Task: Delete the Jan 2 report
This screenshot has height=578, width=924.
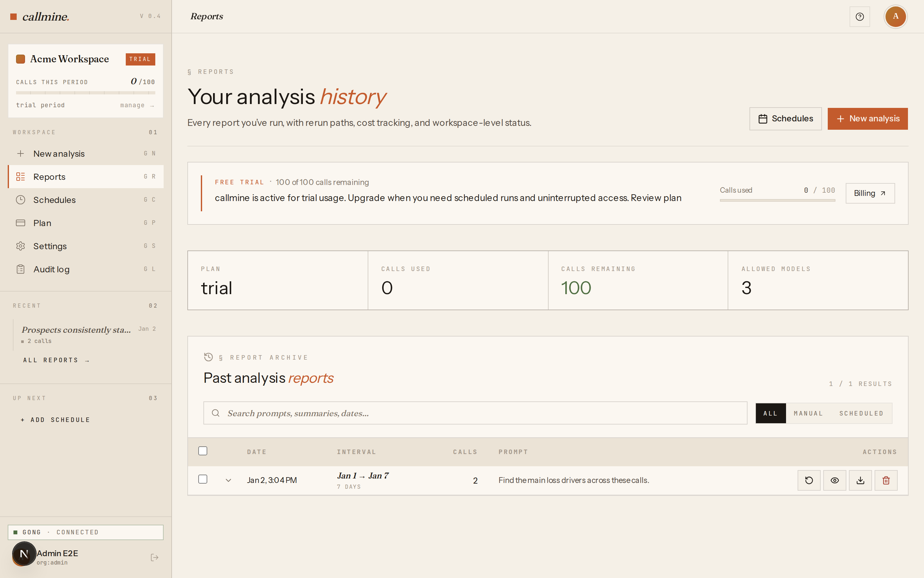Action: pyautogui.click(x=886, y=480)
